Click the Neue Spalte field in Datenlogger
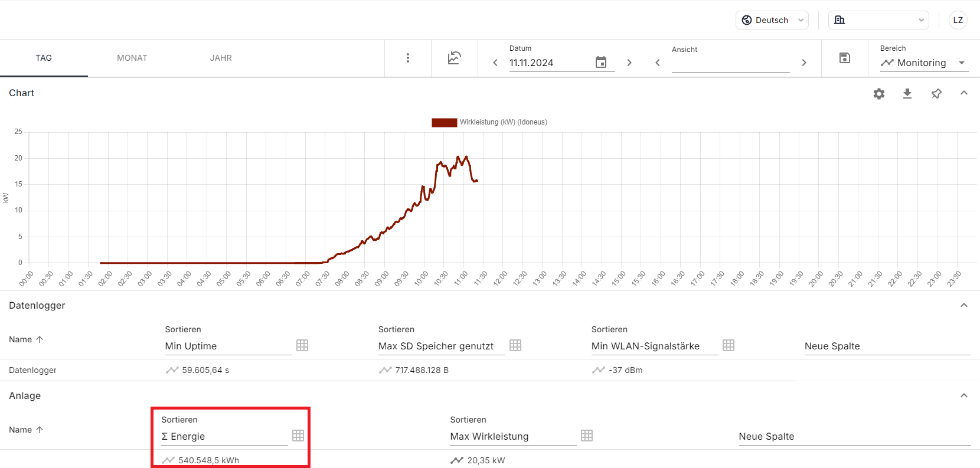This screenshot has width=980, height=468. [887, 346]
